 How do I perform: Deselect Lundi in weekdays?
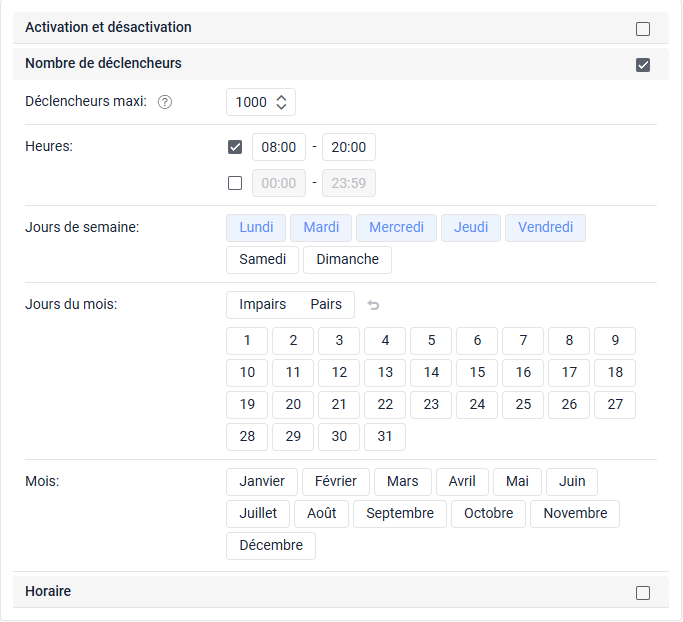256,228
